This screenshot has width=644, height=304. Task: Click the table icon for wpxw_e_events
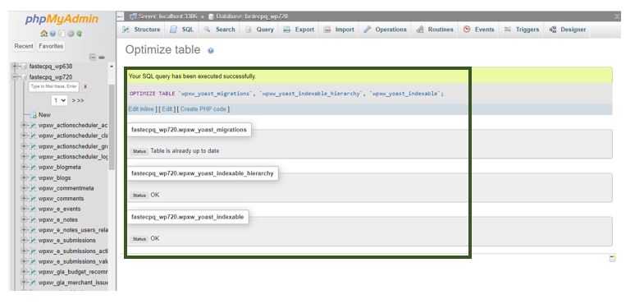[34, 209]
